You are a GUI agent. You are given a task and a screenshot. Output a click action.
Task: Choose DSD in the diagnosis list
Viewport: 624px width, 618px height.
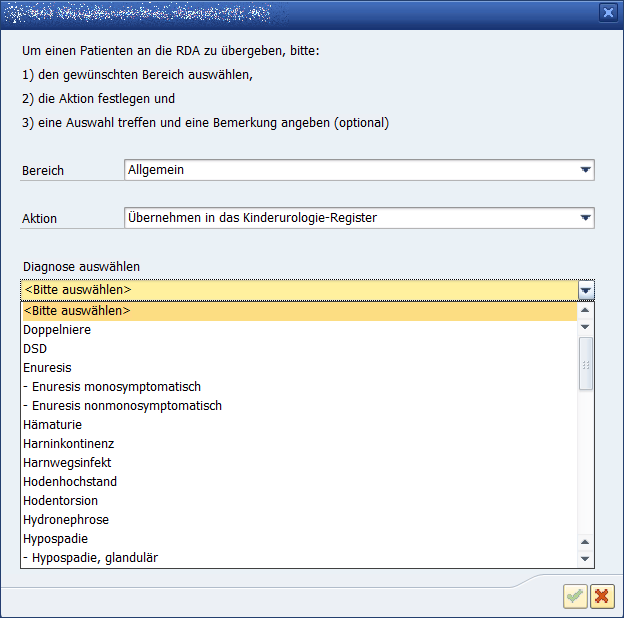(36, 349)
